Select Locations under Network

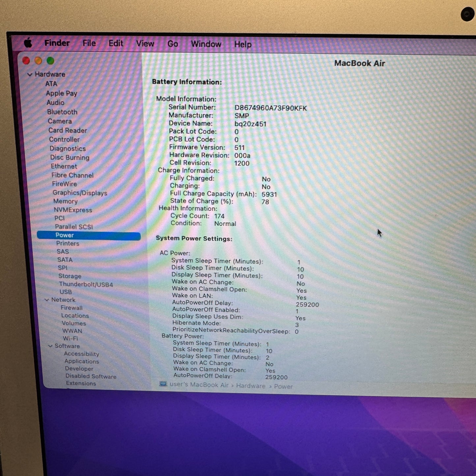click(x=75, y=316)
